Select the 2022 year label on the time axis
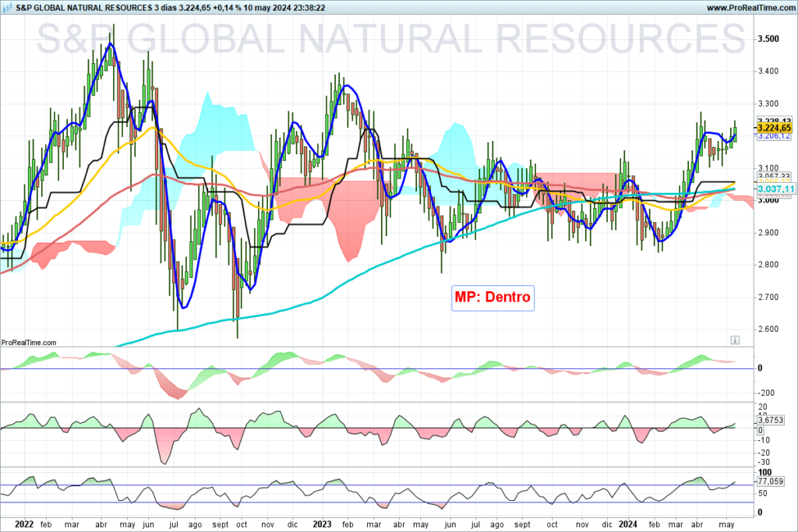This screenshot has width=798, height=532. (x=24, y=524)
